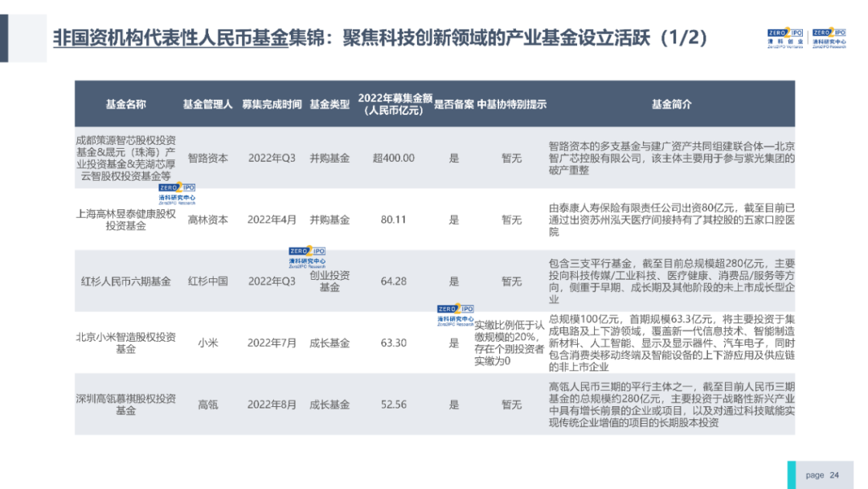Click the 2022年募集金额 column header

click(x=395, y=104)
